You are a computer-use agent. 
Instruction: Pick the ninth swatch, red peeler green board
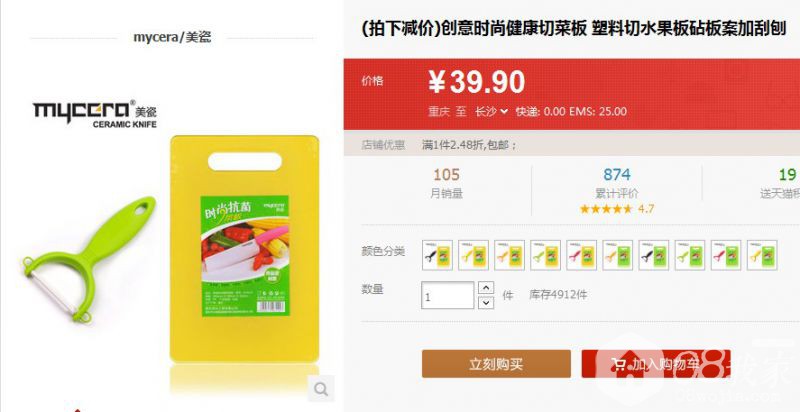point(726,255)
